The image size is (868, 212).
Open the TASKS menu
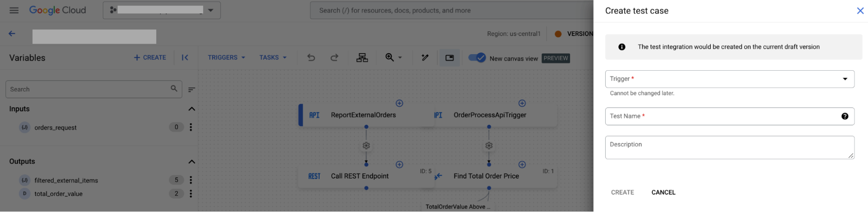click(x=273, y=58)
